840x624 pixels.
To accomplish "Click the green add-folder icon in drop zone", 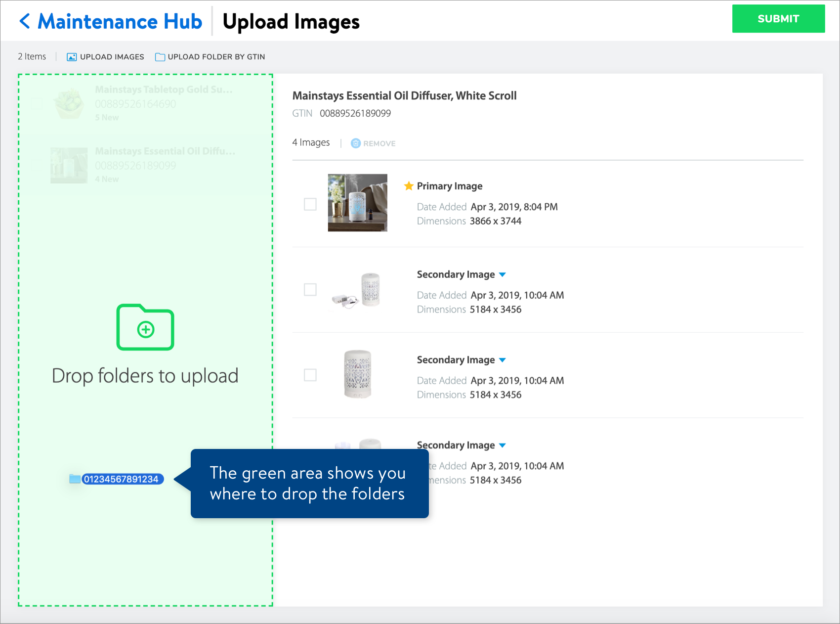I will (145, 327).
